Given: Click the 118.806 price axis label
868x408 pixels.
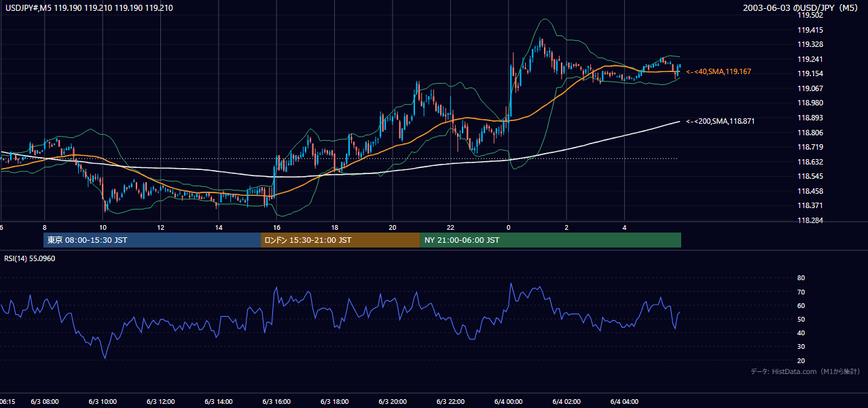Looking at the screenshot, I should 810,133.
